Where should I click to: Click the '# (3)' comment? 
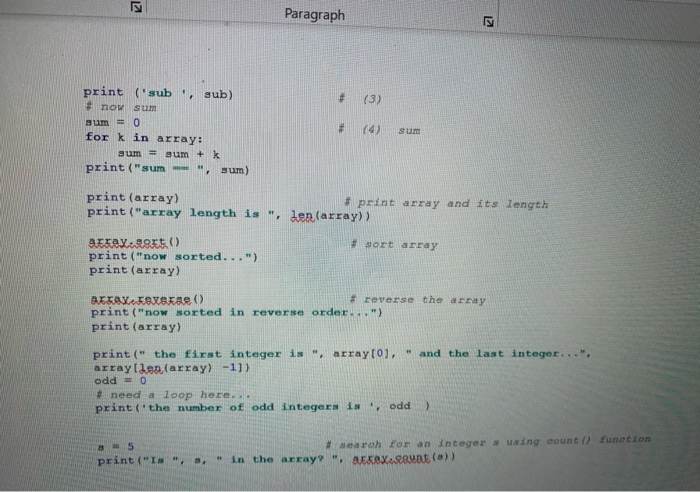tap(360, 99)
